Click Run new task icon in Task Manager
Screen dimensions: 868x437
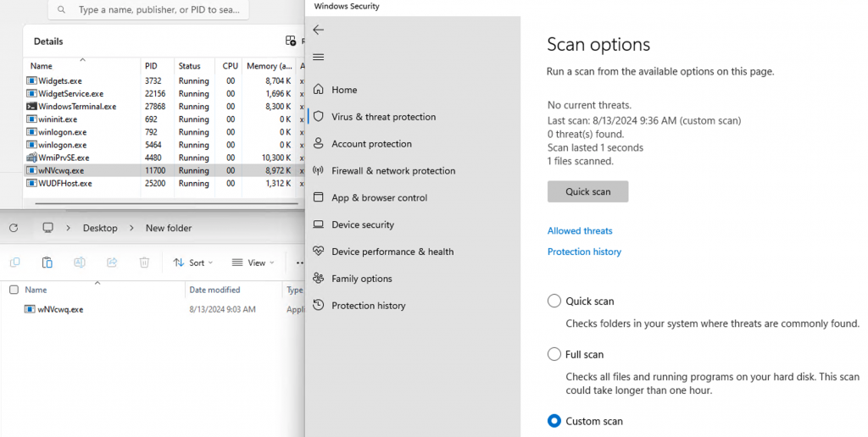click(291, 41)
